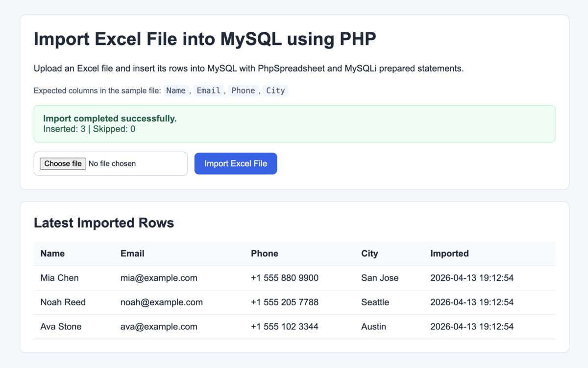The height and width of the screenshot is (368, 588).
Task: Click Ava Stone's imported timestamp
Action: 472,327
